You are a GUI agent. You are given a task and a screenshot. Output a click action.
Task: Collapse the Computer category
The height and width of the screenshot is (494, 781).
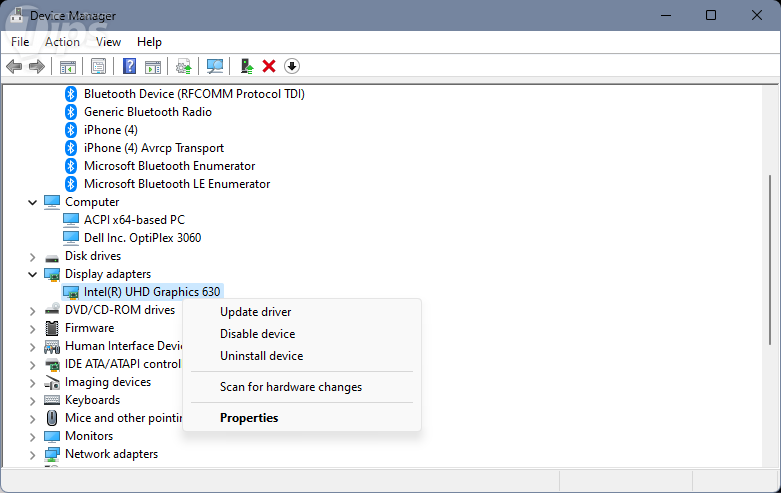pos(32,202)
